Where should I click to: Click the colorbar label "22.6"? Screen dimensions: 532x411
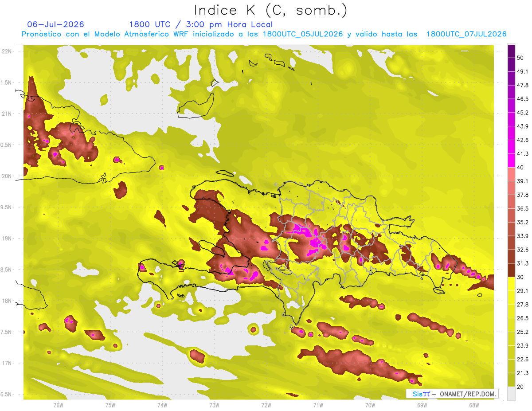point(523,360)
